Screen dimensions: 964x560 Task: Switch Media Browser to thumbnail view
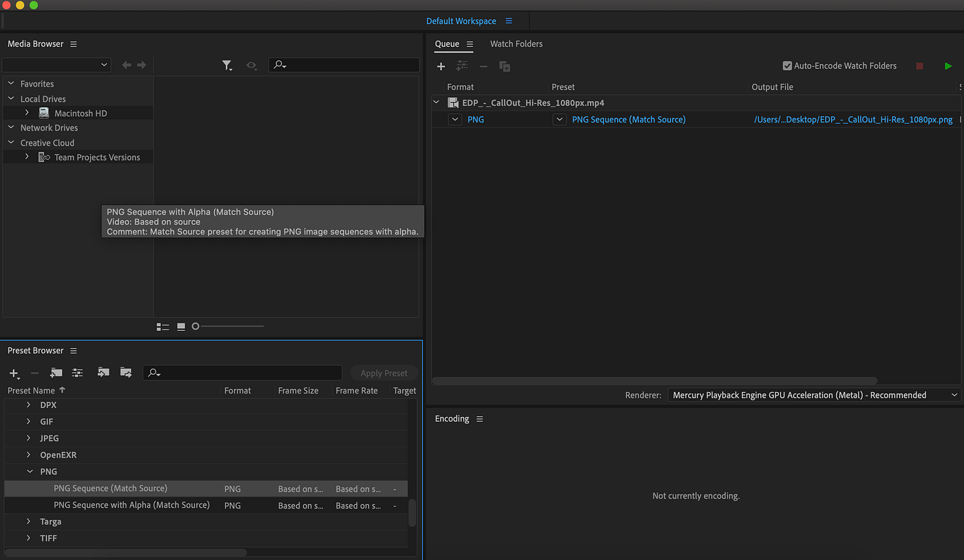180,326
